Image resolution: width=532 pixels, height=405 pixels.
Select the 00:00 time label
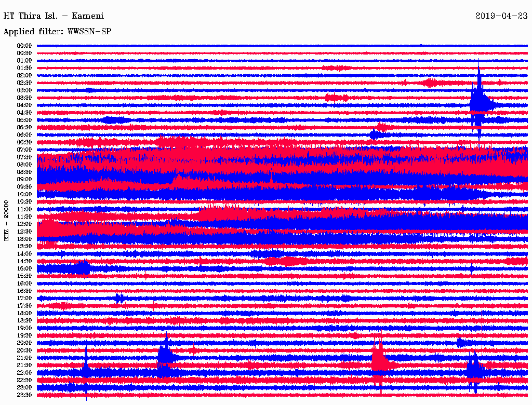(x=24, y=46)
